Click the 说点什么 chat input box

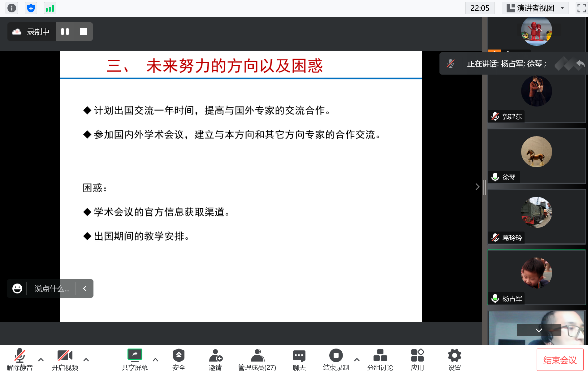coord(52,289)
